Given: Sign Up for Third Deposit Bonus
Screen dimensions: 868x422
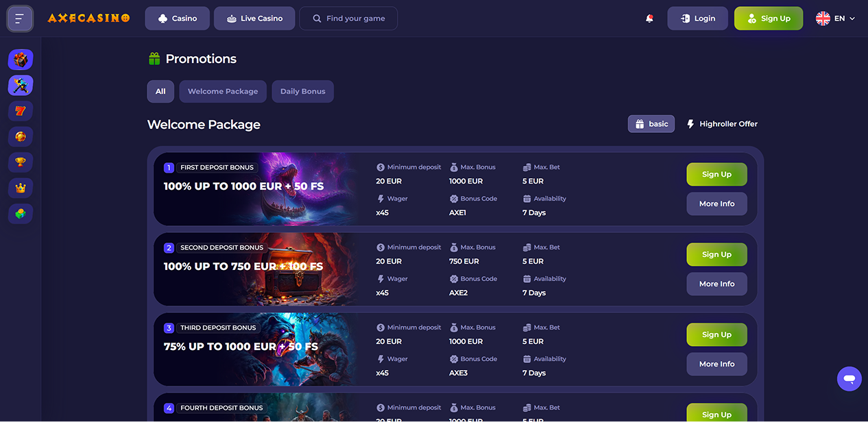Looking at the screenshot, I should (716, 334).
